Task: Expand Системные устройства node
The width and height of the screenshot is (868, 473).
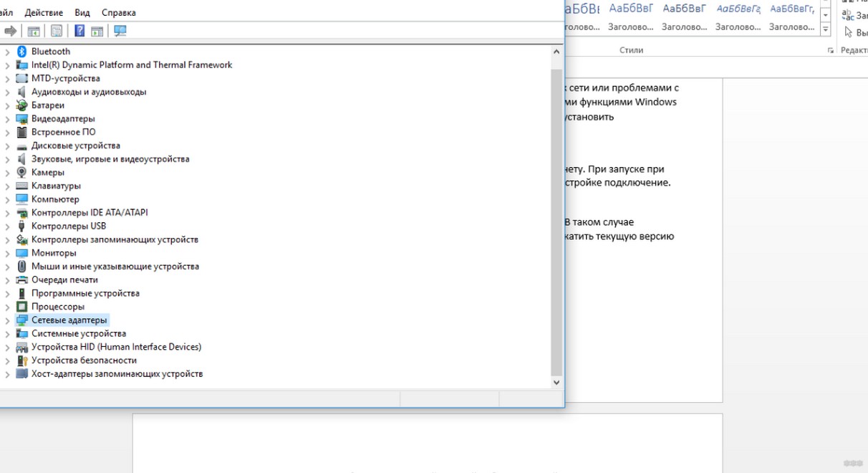Action: [7, 334]
